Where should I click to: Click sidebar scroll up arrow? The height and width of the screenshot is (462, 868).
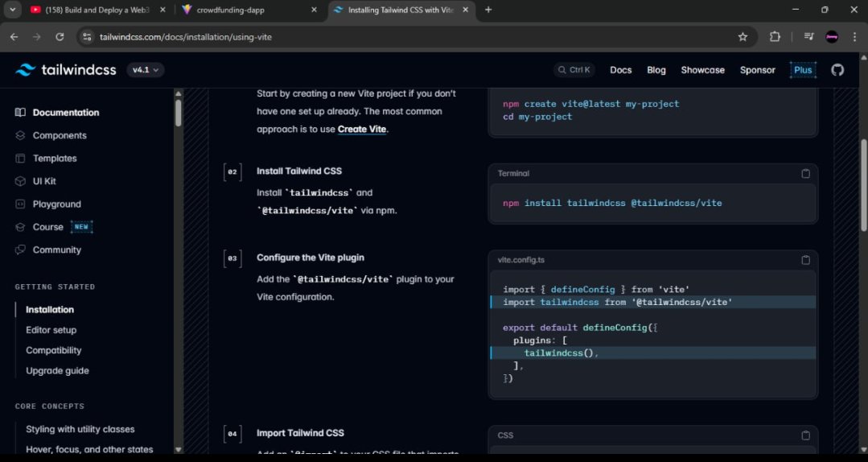(179, 93)
